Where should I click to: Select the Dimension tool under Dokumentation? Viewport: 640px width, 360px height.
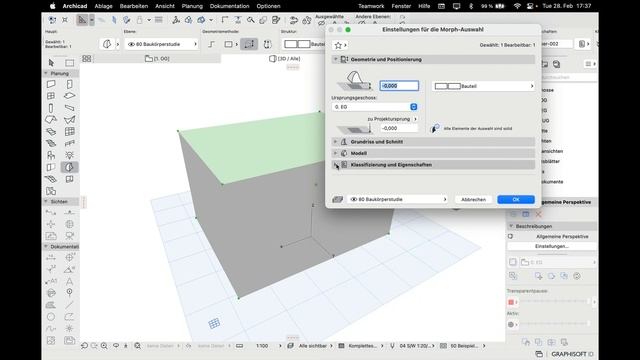(51, 258)
